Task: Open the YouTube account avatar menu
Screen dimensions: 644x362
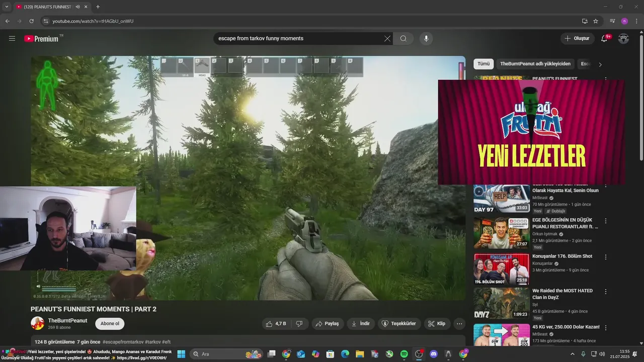Action: tap(623, 38)
